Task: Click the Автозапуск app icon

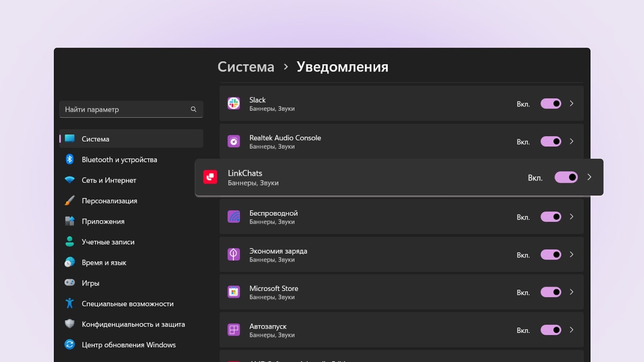Action: 233,330
